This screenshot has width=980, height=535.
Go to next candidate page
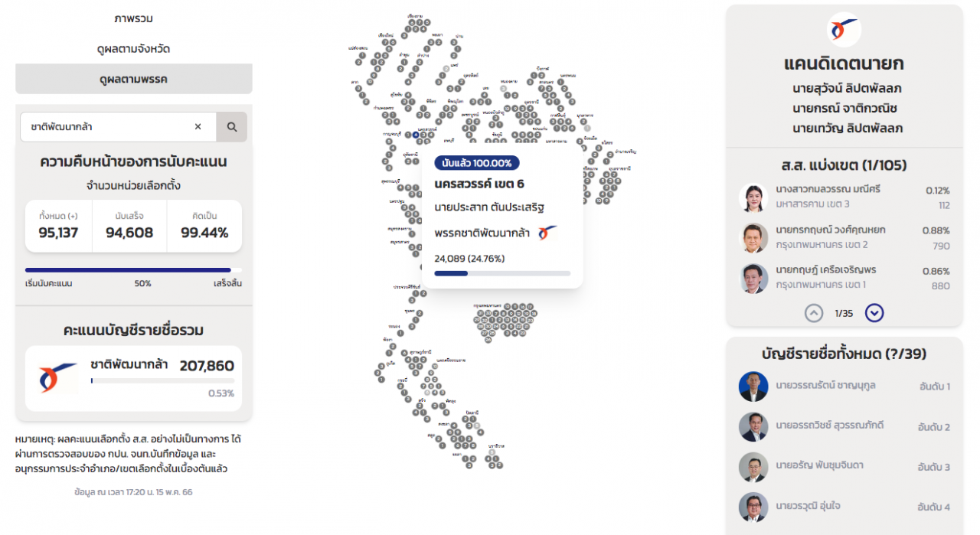874,313
